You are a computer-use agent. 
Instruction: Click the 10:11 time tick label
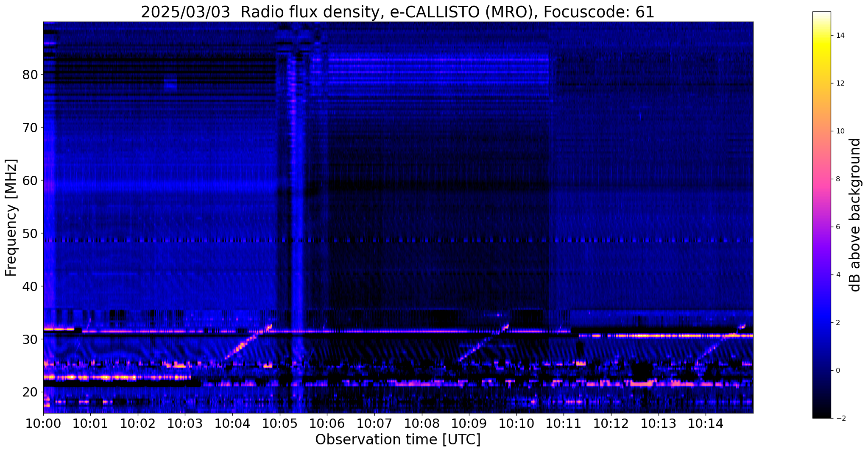click(x=564, y=424)
